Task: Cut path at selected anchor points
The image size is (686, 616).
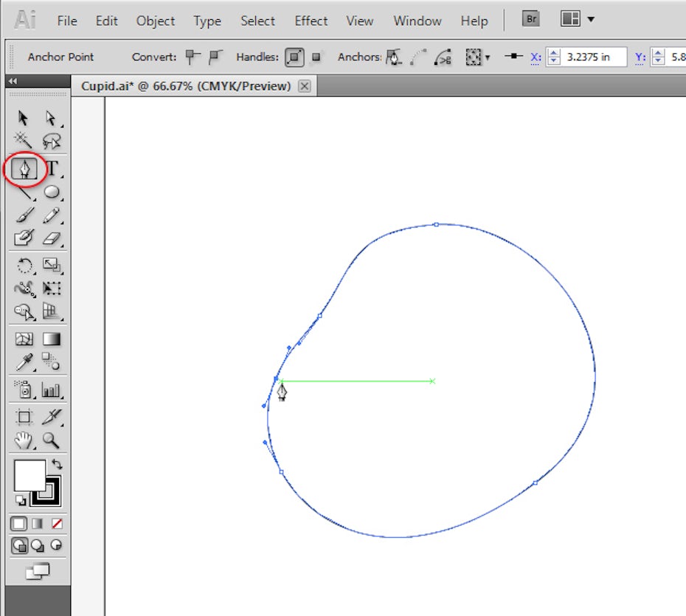Action: coord(443,57)
